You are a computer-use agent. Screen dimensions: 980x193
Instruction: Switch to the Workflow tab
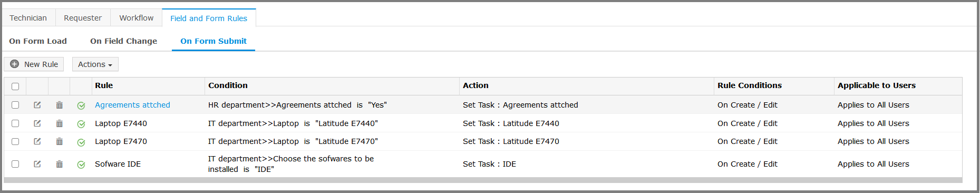point(137,18)
